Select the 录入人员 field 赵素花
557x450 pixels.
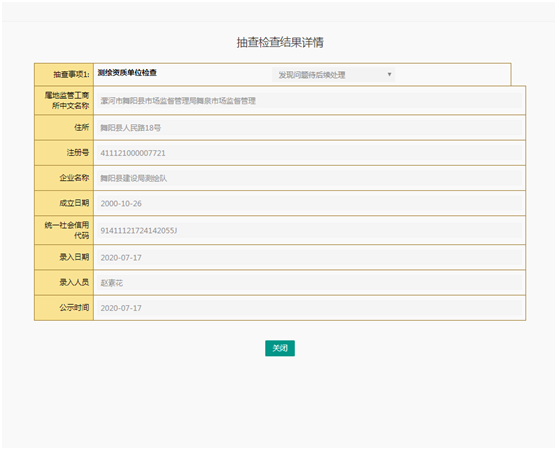coord(309,283)
